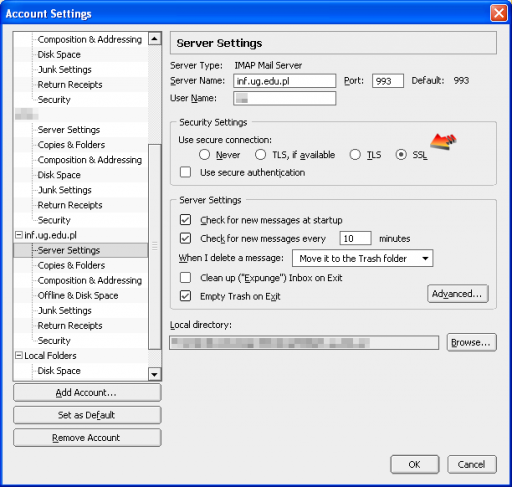Open Offline & Disk Space settings
This screenshot has width=512, height=487.
point(78,295)
